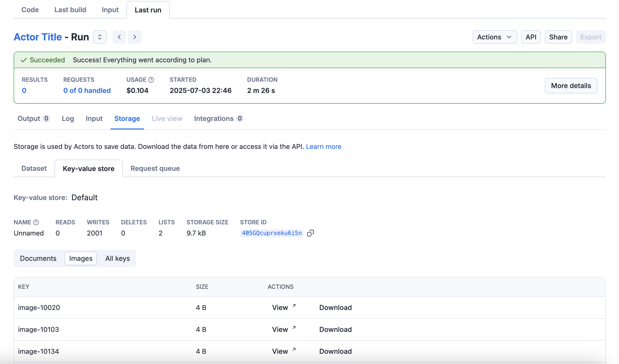Select the Images key filter
The height and width of the screenshot is (364, 619).
81,258
